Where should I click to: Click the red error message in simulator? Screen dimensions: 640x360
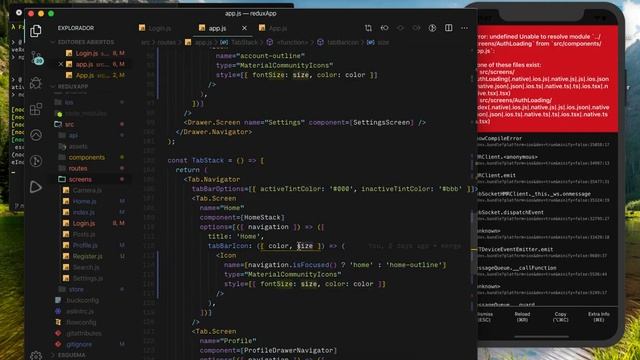547,79
